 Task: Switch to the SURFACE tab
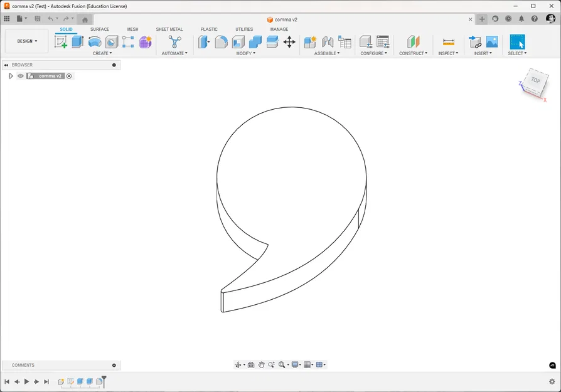[x=100, y=29]
